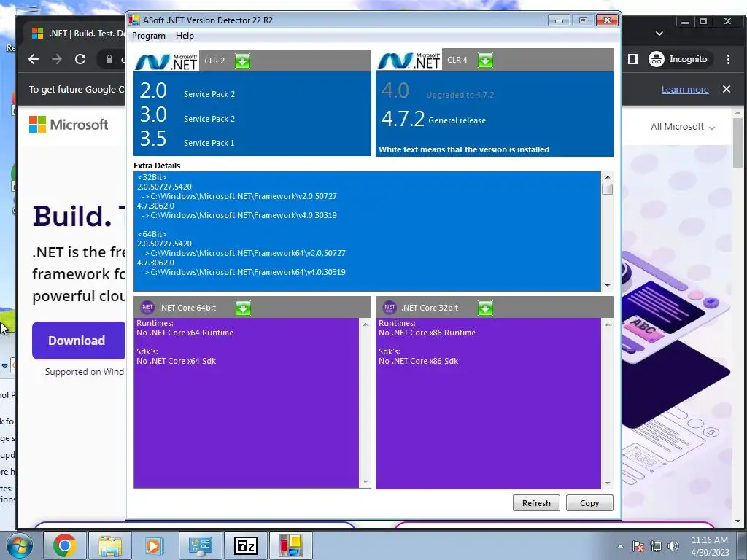Open Windows Media Player from the taskbar

(155, 545)
